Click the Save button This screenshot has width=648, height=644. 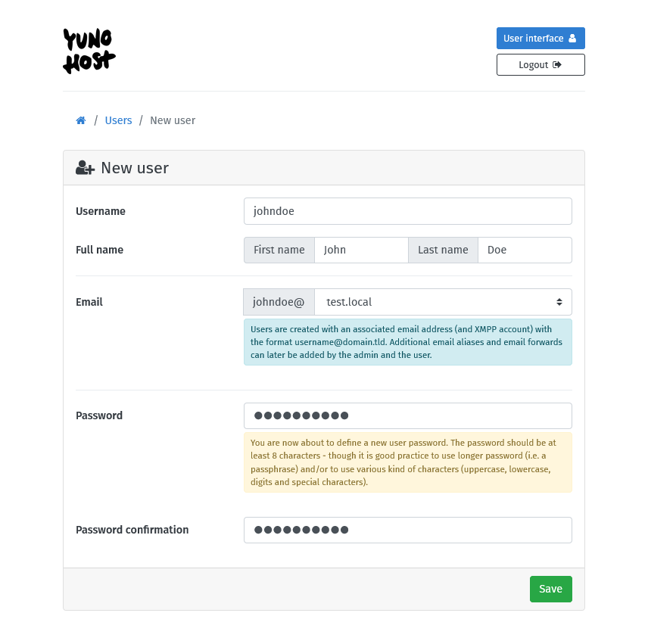(550, 589)
